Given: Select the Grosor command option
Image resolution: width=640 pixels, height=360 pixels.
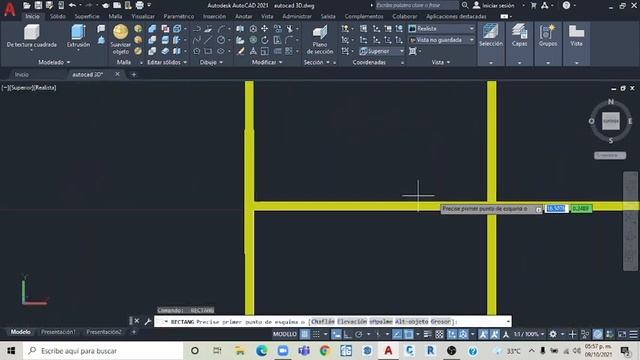Looking at the screenshot, I should click(x=440, y=322).
